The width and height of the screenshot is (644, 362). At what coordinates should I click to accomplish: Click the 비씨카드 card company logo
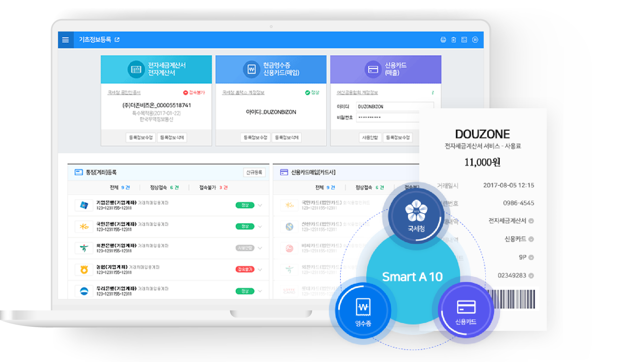(289, 248)
